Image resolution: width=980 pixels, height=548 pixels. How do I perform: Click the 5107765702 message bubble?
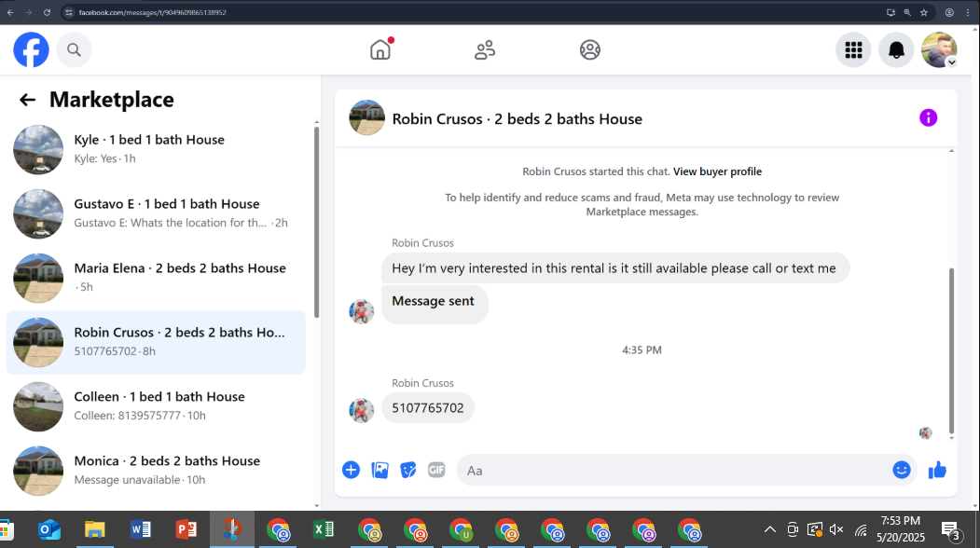[427, 408]
